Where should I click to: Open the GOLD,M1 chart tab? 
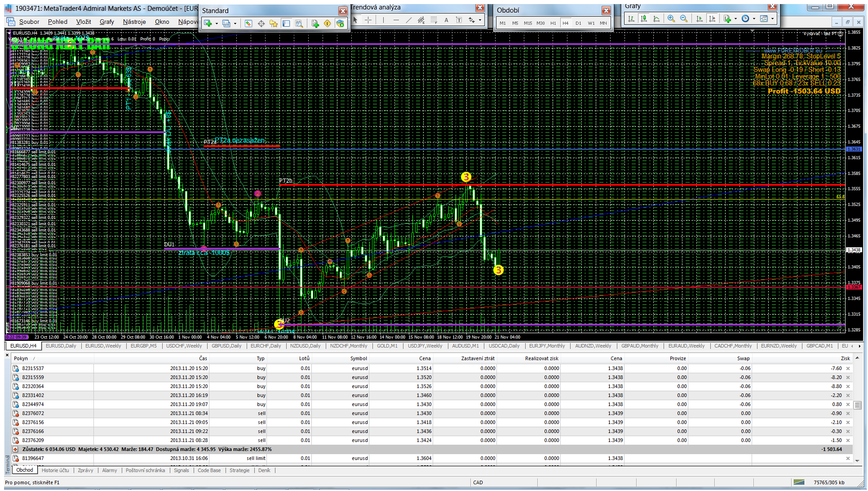[387, 346]
